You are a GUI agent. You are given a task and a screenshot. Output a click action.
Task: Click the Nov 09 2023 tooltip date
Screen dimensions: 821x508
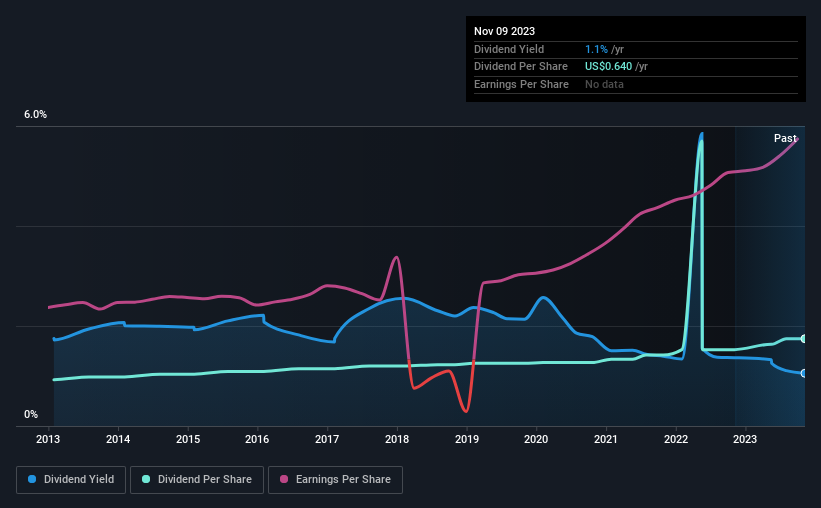pos(504,31)
